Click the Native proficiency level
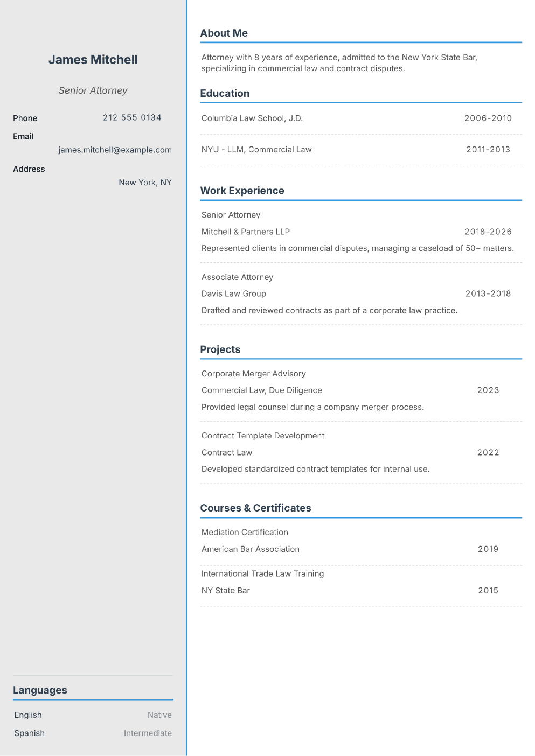The image size is (535, 756). [160, 715]
